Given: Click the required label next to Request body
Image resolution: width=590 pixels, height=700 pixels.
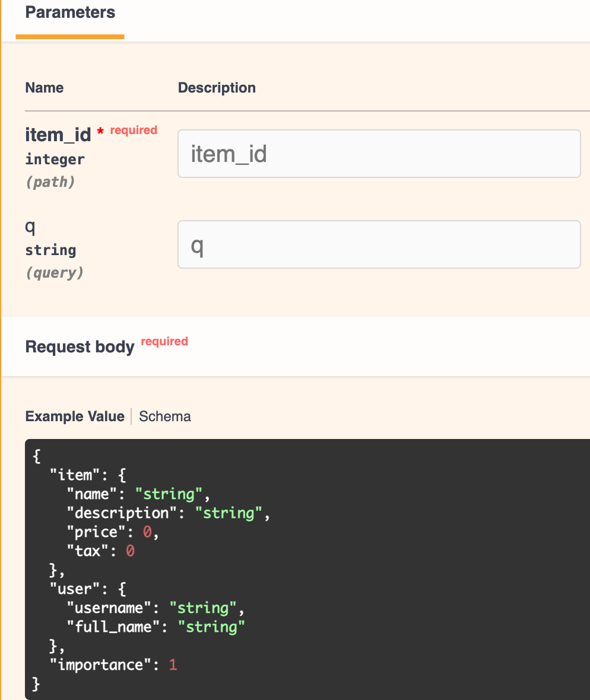Looking at the screenshot, I should click(164, 341).
